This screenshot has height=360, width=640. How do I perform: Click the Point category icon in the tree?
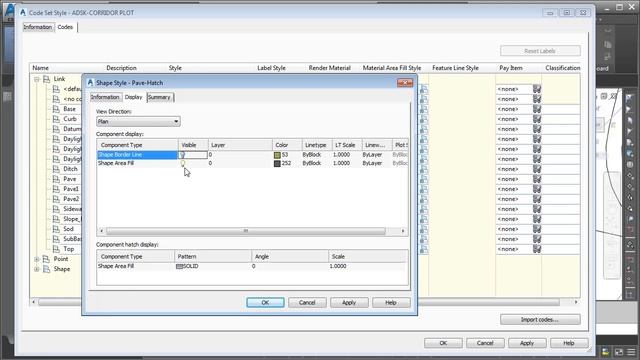pos(47,259)
